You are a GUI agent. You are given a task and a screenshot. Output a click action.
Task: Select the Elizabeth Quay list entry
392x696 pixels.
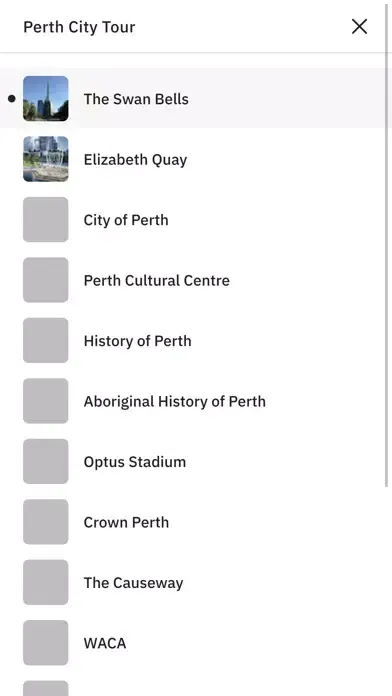pos(194,159)
